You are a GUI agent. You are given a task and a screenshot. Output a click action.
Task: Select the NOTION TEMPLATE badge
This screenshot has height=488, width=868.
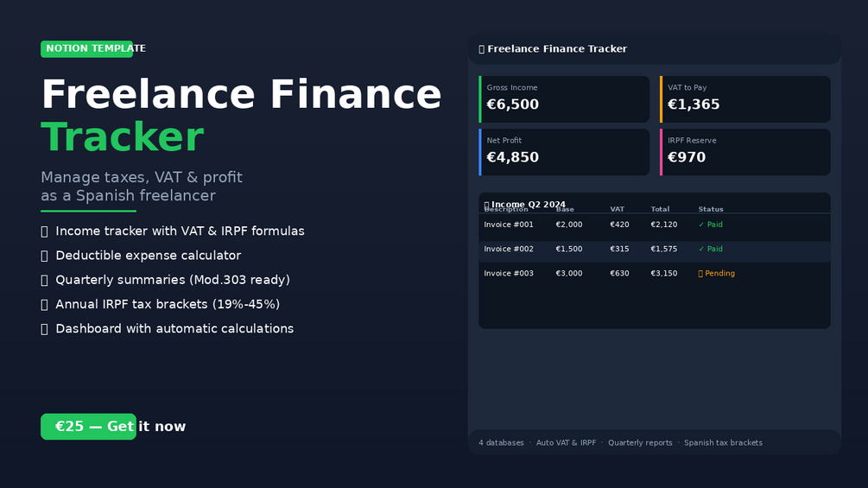[x=87, y=48]
